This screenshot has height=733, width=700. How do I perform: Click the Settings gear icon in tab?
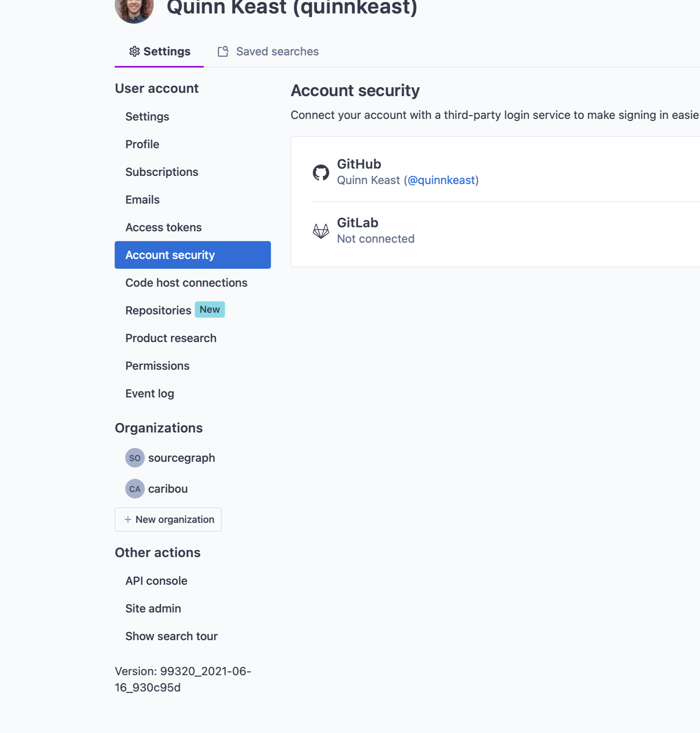click(134, 51)
